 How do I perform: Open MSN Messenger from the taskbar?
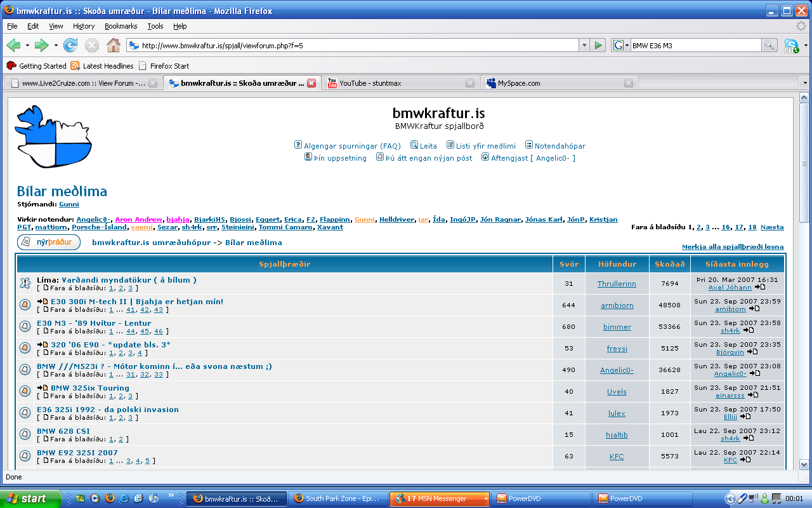tap(439, 498)
